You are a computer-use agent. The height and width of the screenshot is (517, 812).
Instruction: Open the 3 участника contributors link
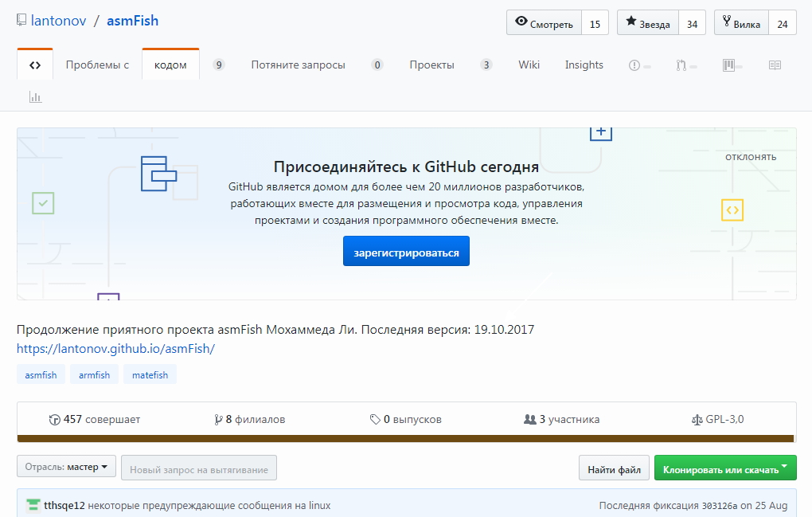click(x=562, y=420)
